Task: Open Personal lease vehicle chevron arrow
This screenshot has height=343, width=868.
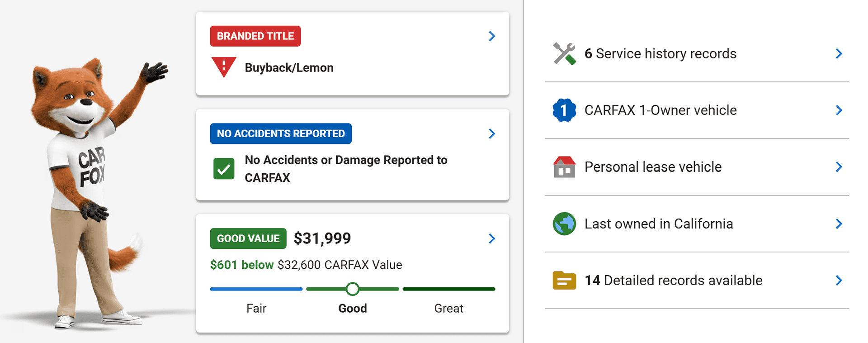Action: point(839,167)
